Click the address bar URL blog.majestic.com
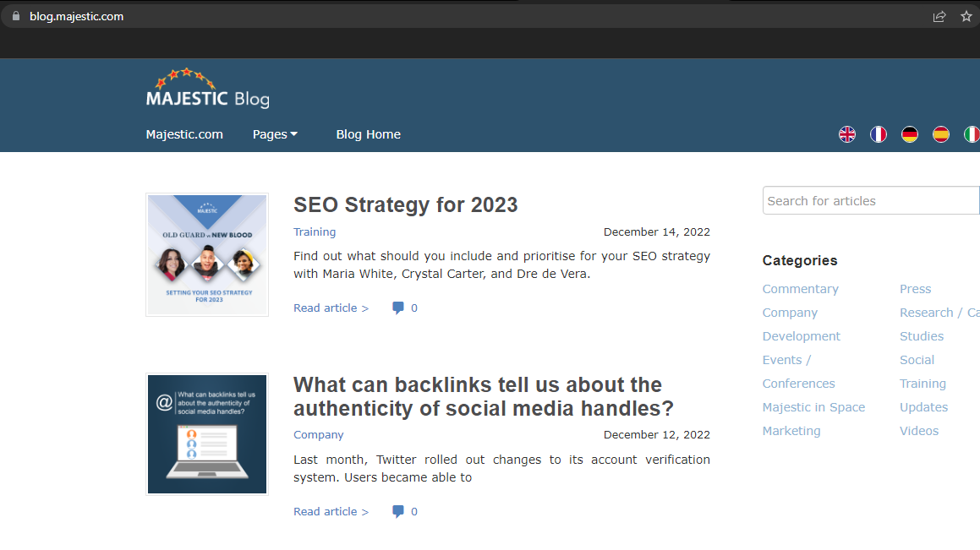The image size is (980, 550). [x=76, y=16]
